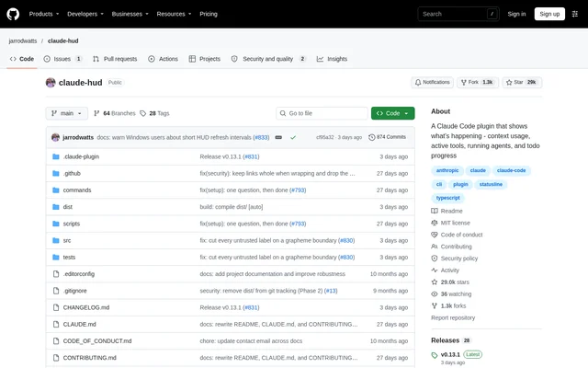Open the dist folder

coord(67,207)
